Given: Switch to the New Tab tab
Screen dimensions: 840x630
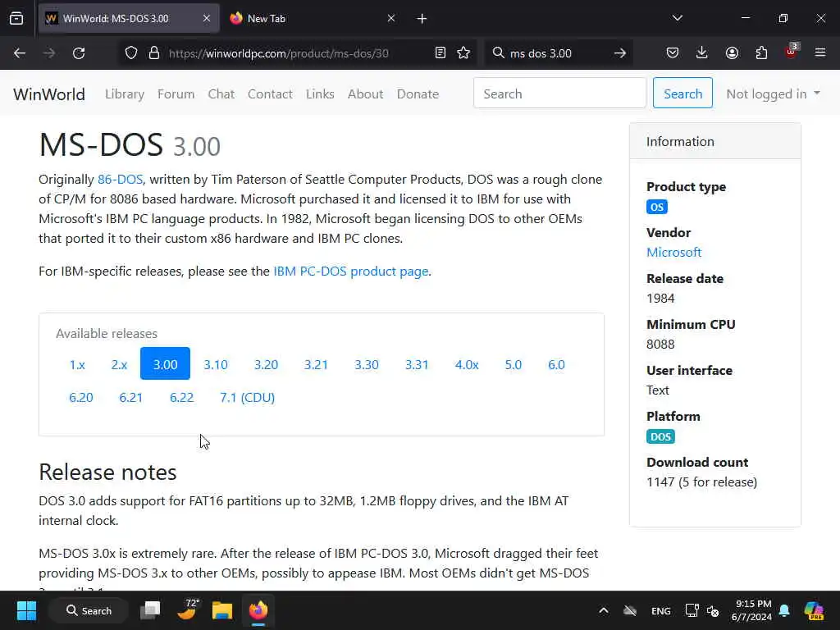Looking at the screenshot, I should pyautogui.click(x=313, y=19).
